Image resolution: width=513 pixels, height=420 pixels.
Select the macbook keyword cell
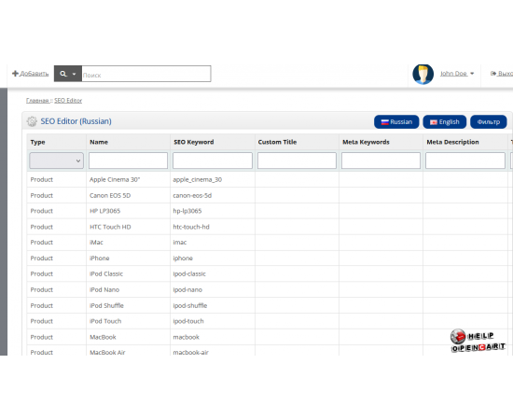213,337
